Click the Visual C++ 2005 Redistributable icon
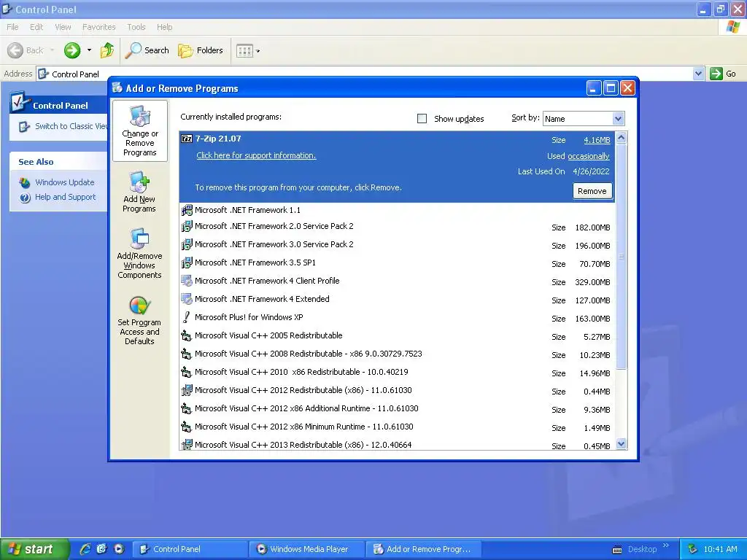This screenshot has height=560, width=747. (x=187, y=335)
